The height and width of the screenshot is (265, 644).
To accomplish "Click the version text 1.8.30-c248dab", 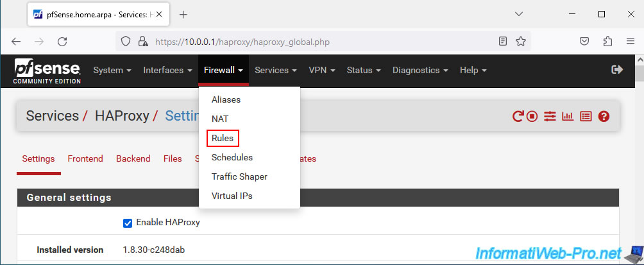I will (x=153, y=250).
